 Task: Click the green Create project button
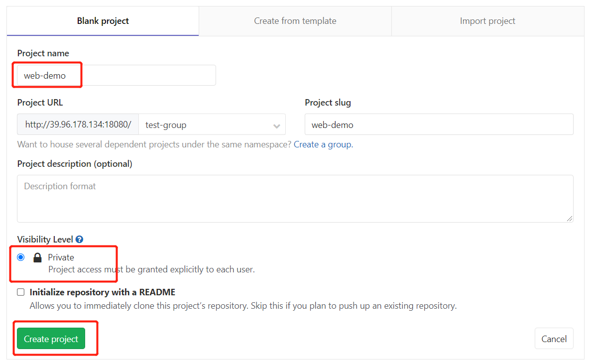pos(51,339)
